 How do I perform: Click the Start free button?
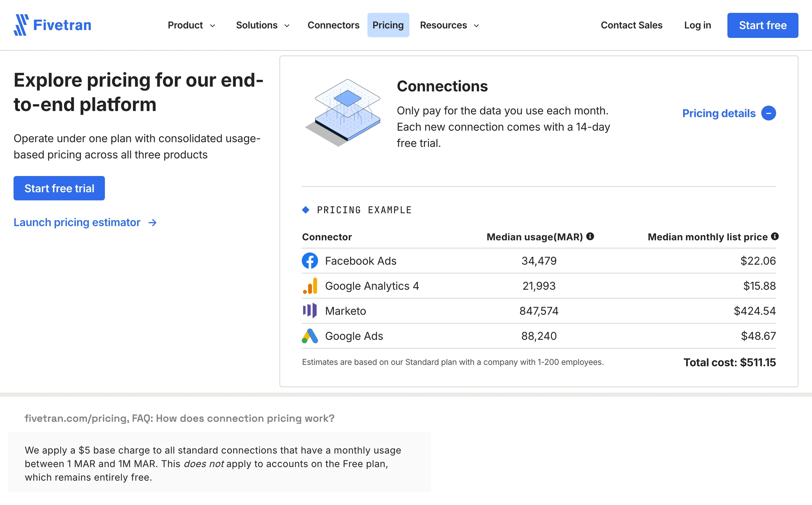tap(763, 25)
